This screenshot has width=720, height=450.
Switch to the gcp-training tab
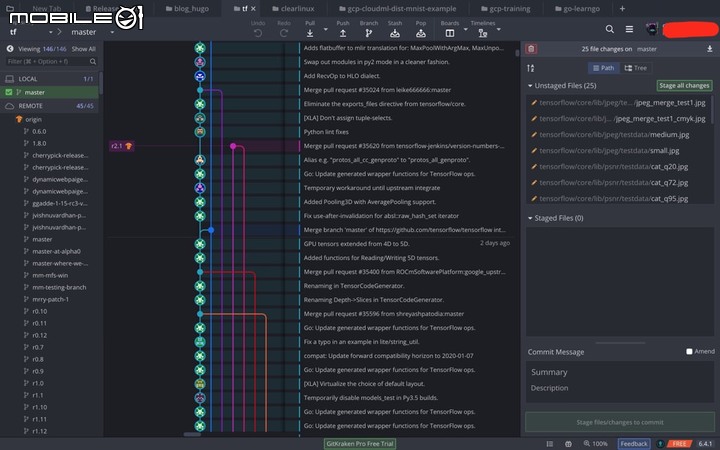pyautogui.click(x=506, y=8)
